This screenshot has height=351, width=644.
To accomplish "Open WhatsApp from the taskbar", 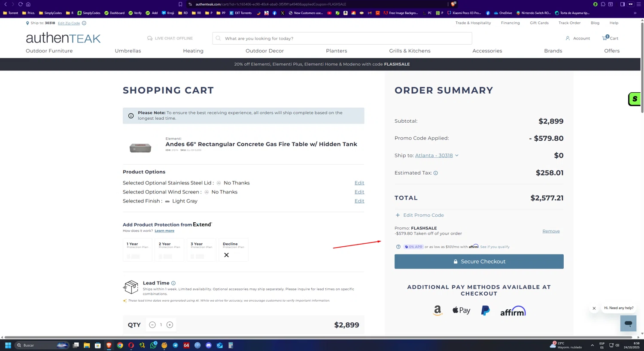I will [x=153, y=345].
